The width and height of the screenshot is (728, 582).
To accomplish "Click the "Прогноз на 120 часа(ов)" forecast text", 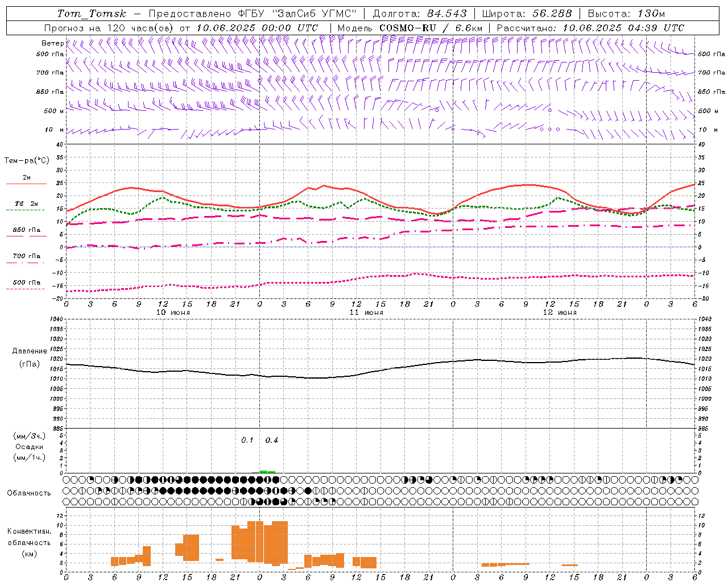I will (x=109, y=28).
